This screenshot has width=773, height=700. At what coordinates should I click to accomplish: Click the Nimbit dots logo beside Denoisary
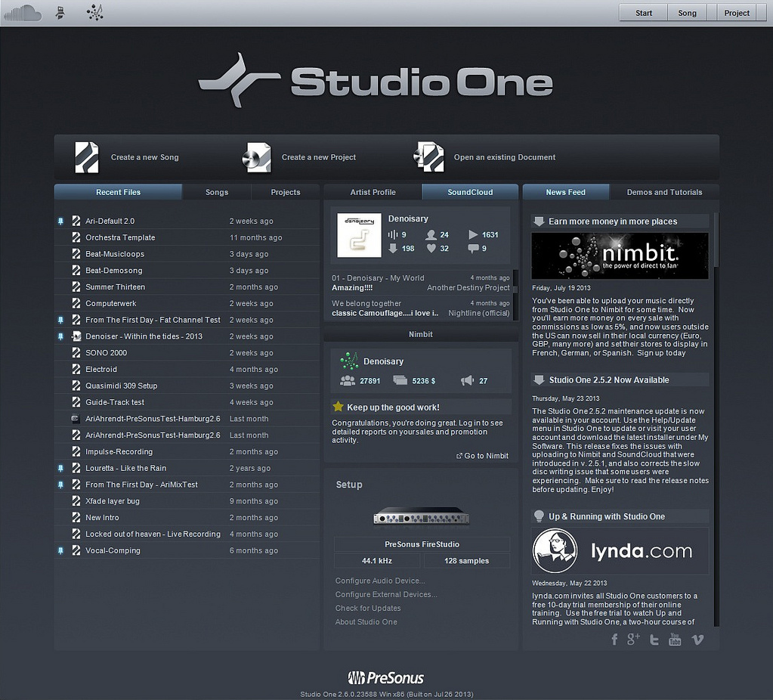pos(350,361)
